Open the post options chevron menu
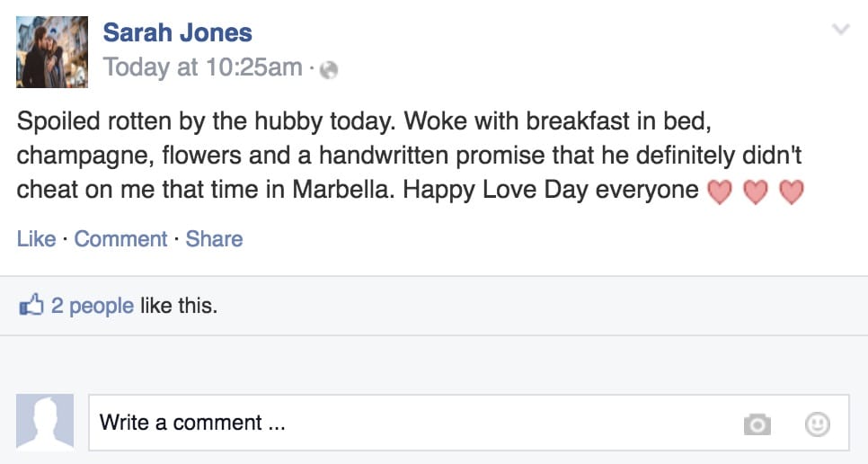Viewport: 868px width, 464px height. pyautogui.click(x=841, y=29)
